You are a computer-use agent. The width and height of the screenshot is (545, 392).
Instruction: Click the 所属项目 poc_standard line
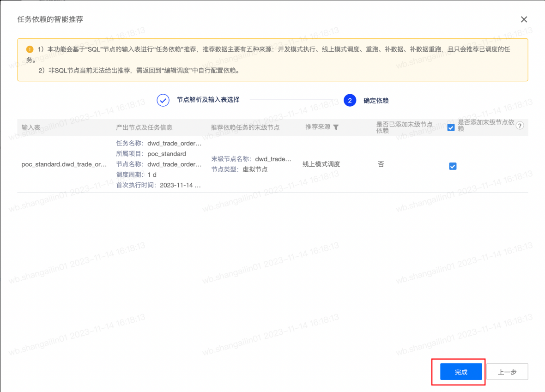click(151, 154)
